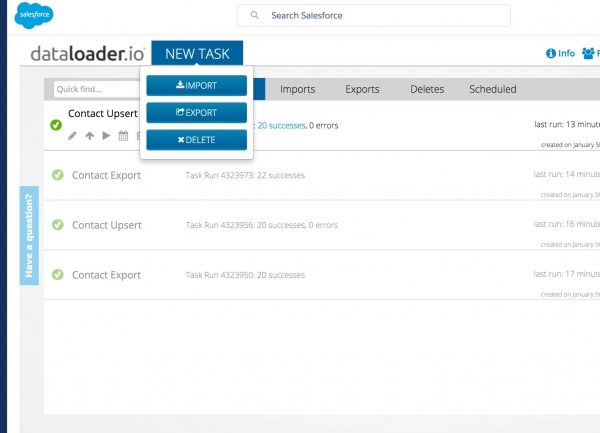
Task: Click the last run: 14 minutes text
Action: coord(567,174)
